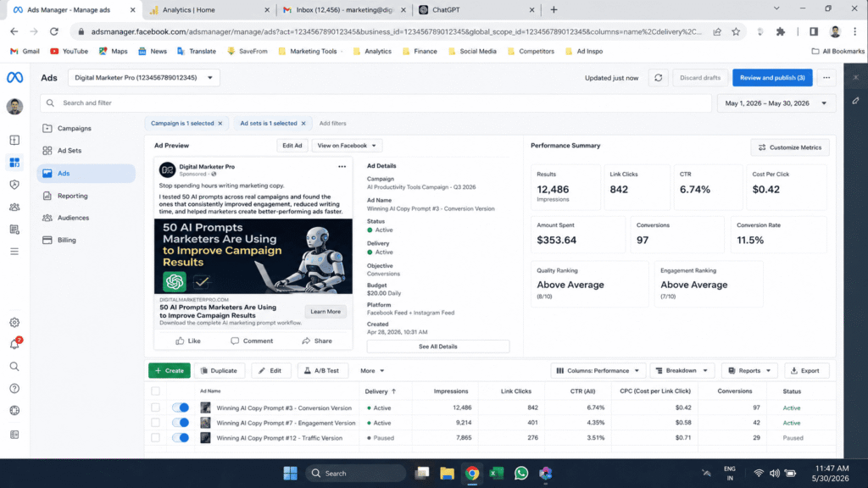This screenshot has width=868, height=488.
Task: Open notifications bell with red badge
Action: click(x=15, y=344)
